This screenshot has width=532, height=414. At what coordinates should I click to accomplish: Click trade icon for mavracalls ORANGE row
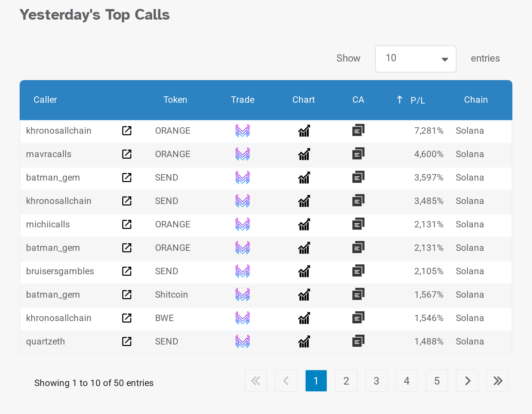243,154
